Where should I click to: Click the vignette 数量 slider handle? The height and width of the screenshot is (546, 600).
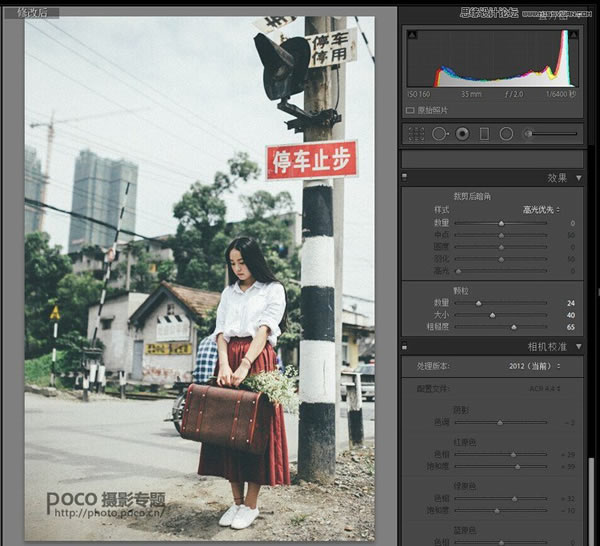pos(501,223)
